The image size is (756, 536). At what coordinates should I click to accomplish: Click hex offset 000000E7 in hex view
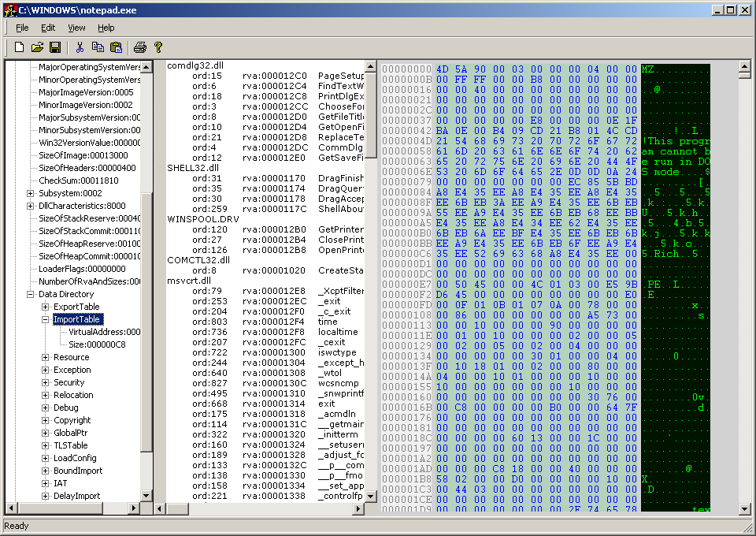tap(407, 285)
